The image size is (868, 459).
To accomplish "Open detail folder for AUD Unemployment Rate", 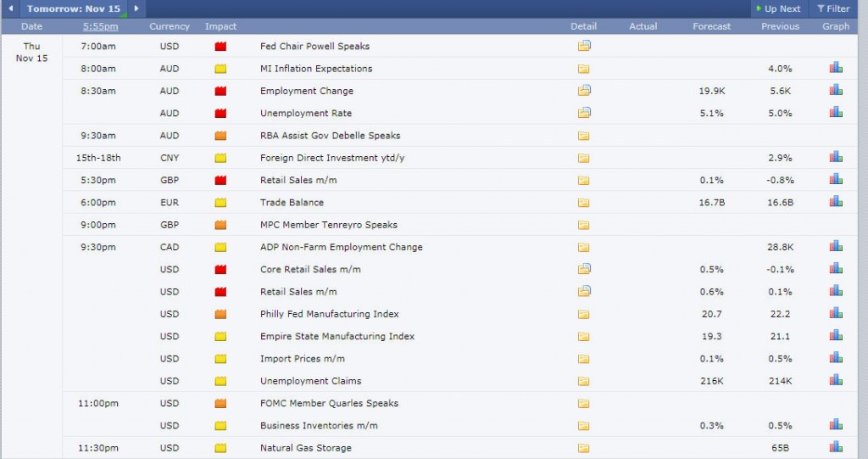I will 584,113.
